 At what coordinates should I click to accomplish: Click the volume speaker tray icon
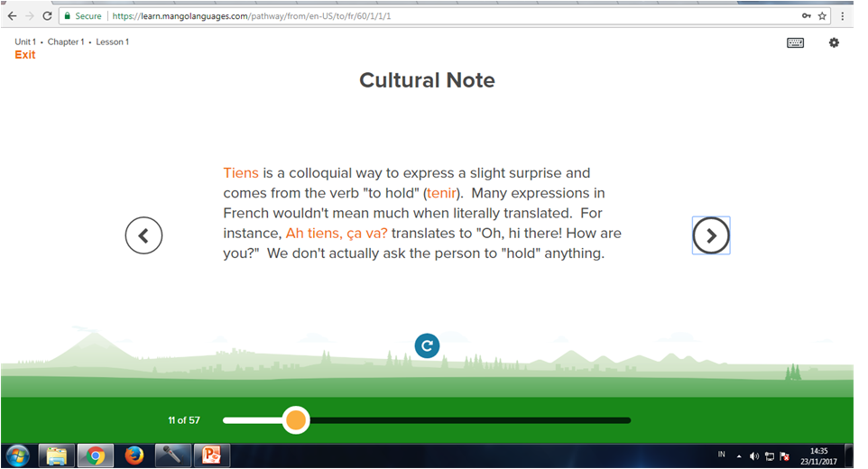(754, 456)
